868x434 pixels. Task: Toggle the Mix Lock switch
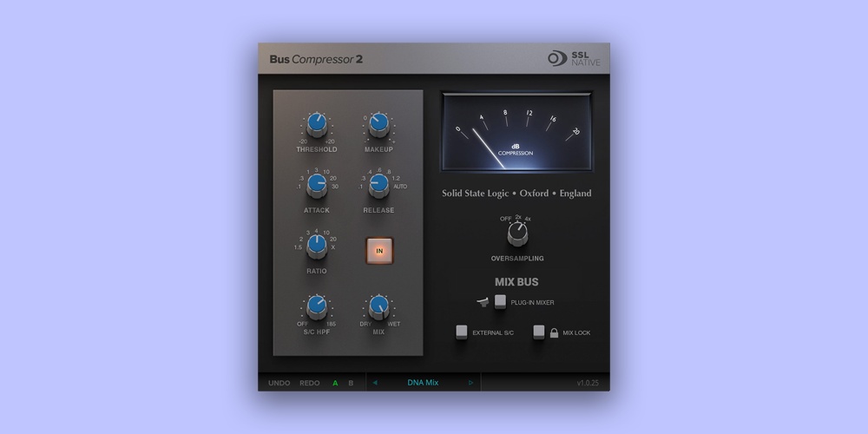pyautogui.click(x=539, y=332)
